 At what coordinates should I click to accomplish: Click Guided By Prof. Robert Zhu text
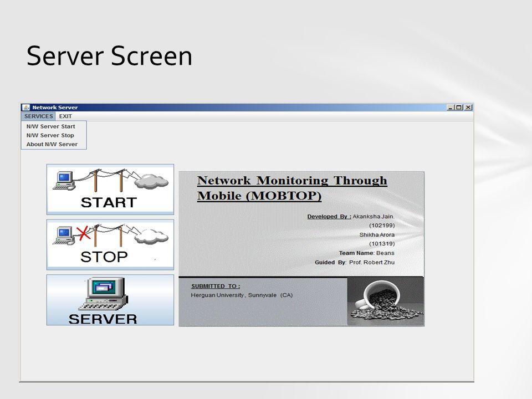coord(355,262)
